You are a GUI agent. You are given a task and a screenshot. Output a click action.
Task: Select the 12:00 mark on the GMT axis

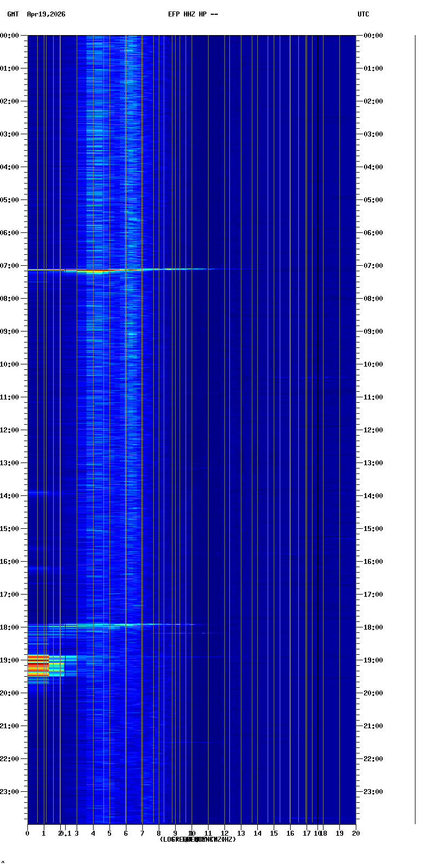point(9,430)
